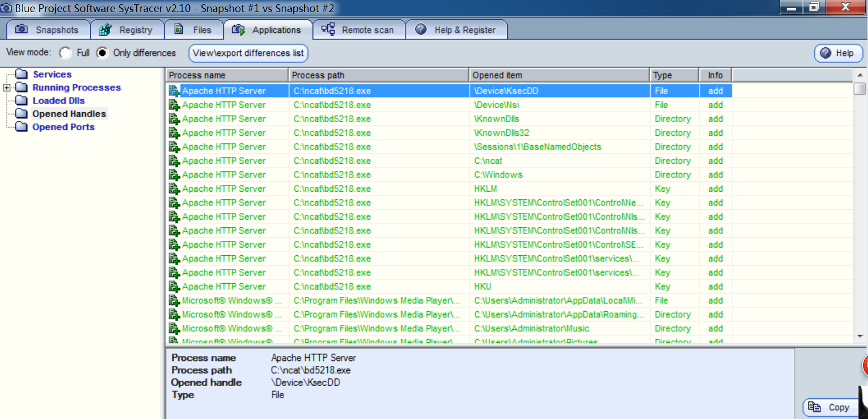The image size is (868, 419).
Task: Click the list scrollbar down arrow
Action: tap(860, 336)
